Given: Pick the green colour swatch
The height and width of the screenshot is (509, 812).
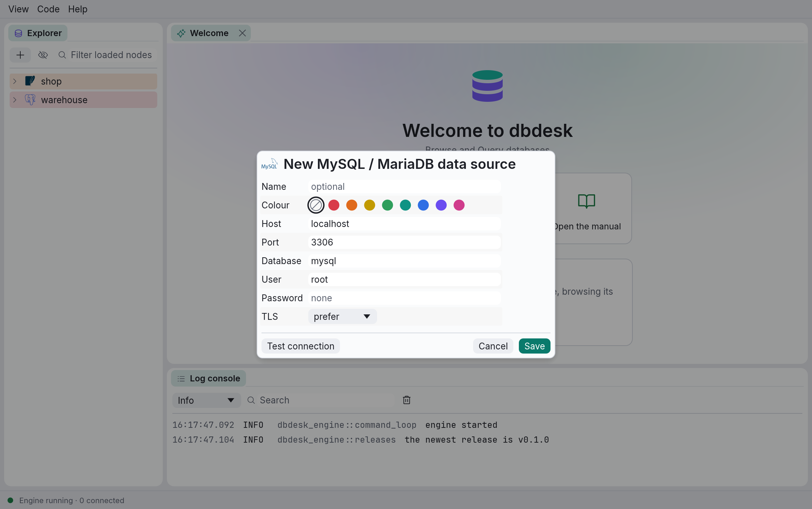Looking at the screenshot, I should pyautogui.click(x=387, y=205).
